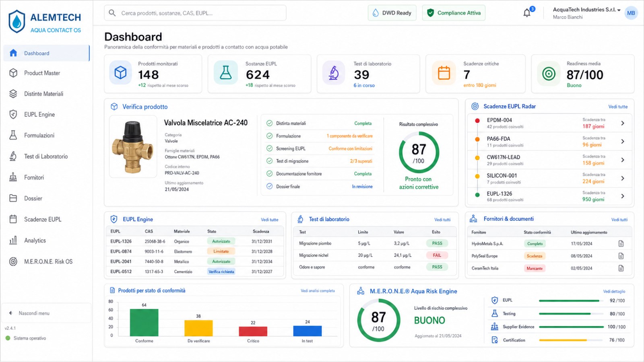Click the M.E.R.O.N.E. Aqua Risk Engine icon
Image resolution: width=644 pixels, height=362 pixels.
tap(361, 291)
